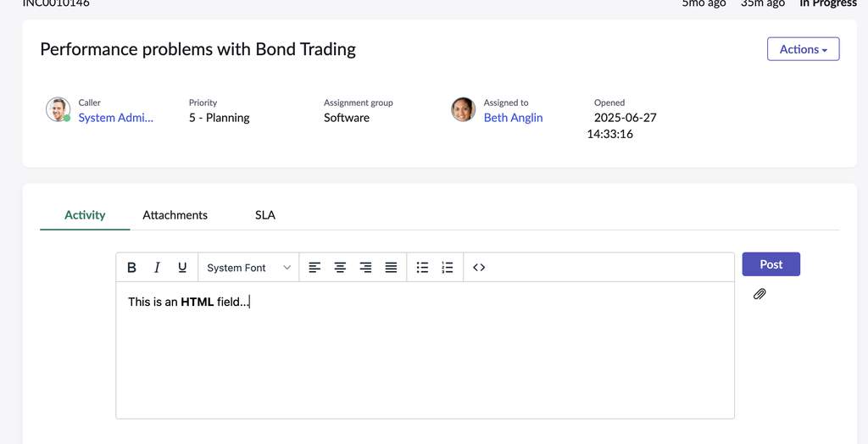Image resolution: width=868 pixels, height=444 pixels.
Task: Insert a numbered list
Action: pos(448,268)
